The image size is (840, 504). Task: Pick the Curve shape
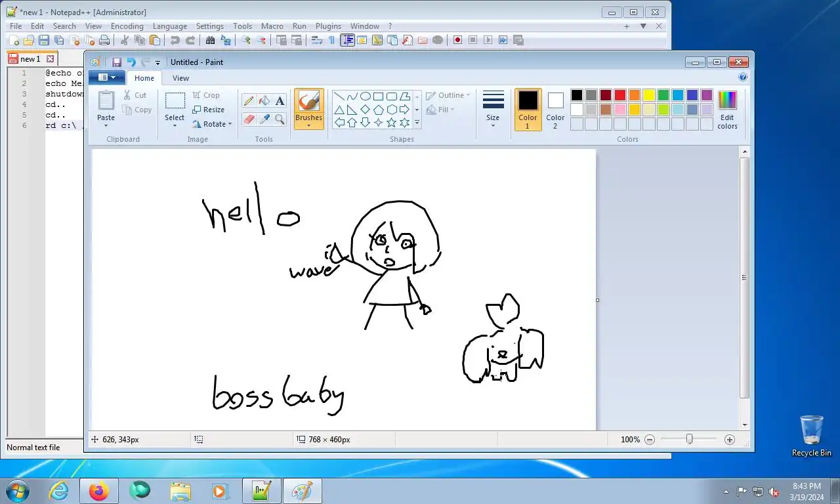click(352, 96)
